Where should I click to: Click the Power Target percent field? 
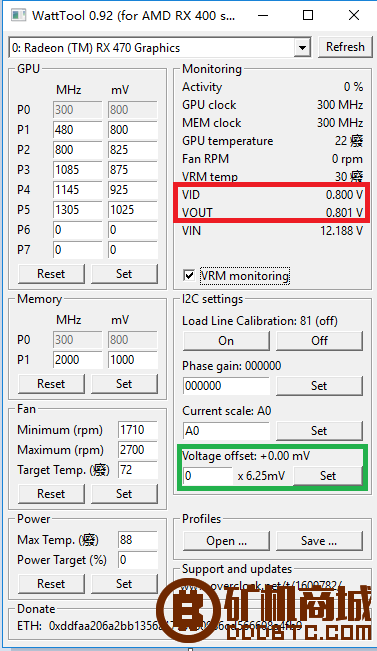click(x=138, y=560)
